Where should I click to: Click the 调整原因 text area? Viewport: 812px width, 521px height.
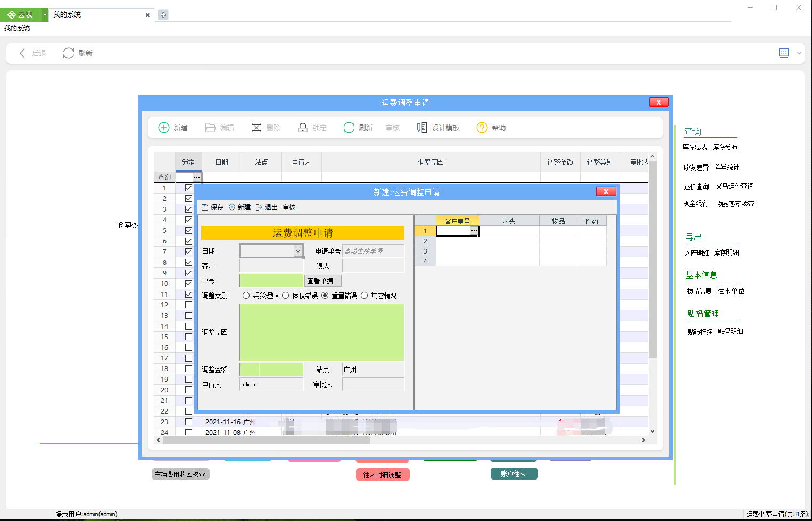(x=322, y=332)
